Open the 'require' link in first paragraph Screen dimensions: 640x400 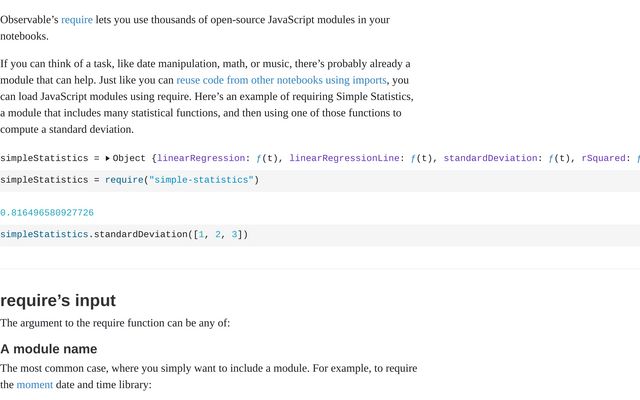click(76, 19)
